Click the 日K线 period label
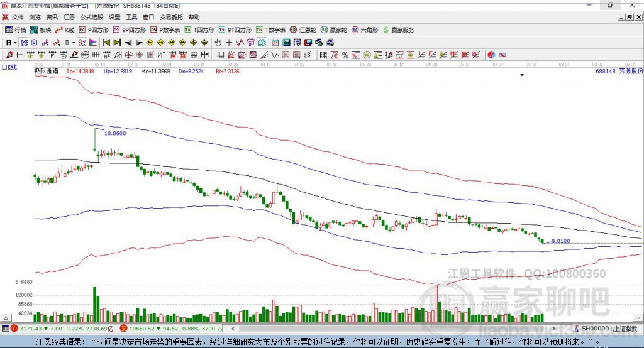This screenshot has height=348, width=644. 9,67
